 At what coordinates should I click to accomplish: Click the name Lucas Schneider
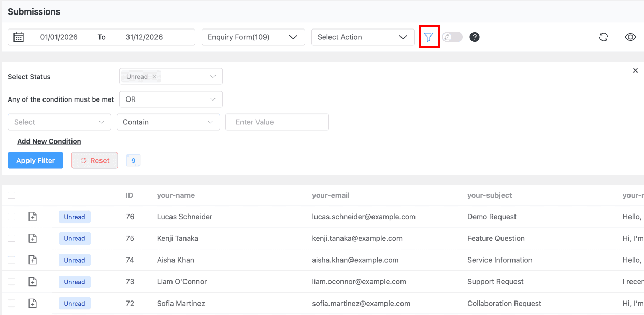coord(185,217)
